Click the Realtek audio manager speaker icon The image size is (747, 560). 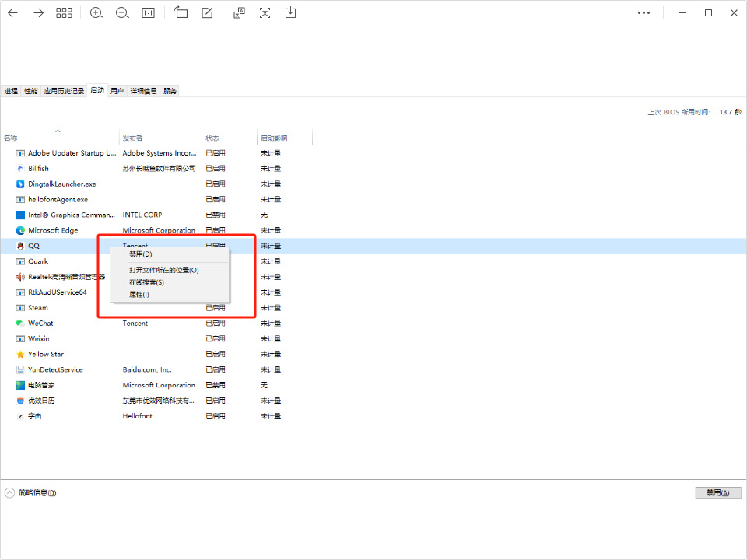click(20, 277)
